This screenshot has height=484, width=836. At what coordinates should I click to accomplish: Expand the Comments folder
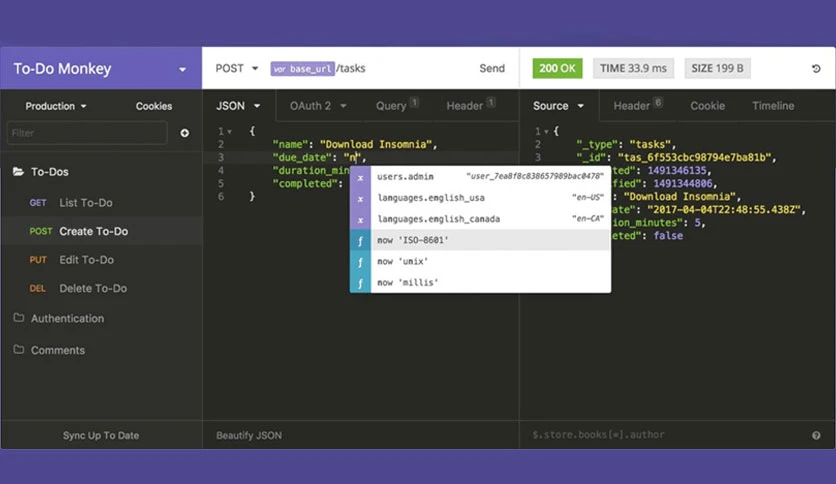49,350
